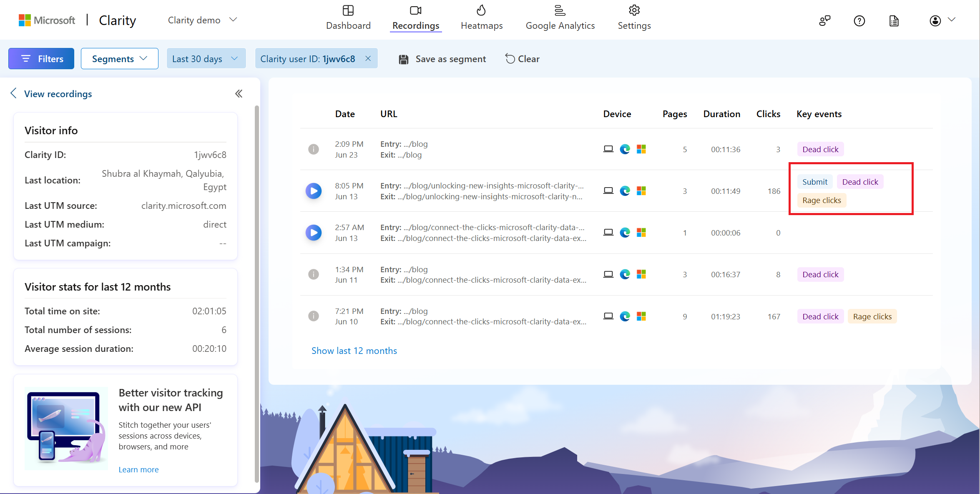Image resolution: width=980 pixels, height=494 pixels.
Task: Click the Pages column header
Action: coord(675,114)
